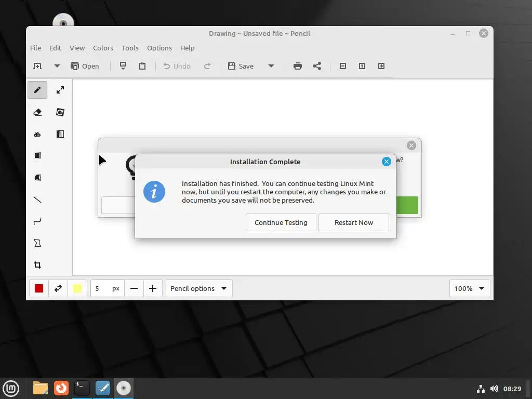Swap main and secondary colors

[x=58, y=288]
